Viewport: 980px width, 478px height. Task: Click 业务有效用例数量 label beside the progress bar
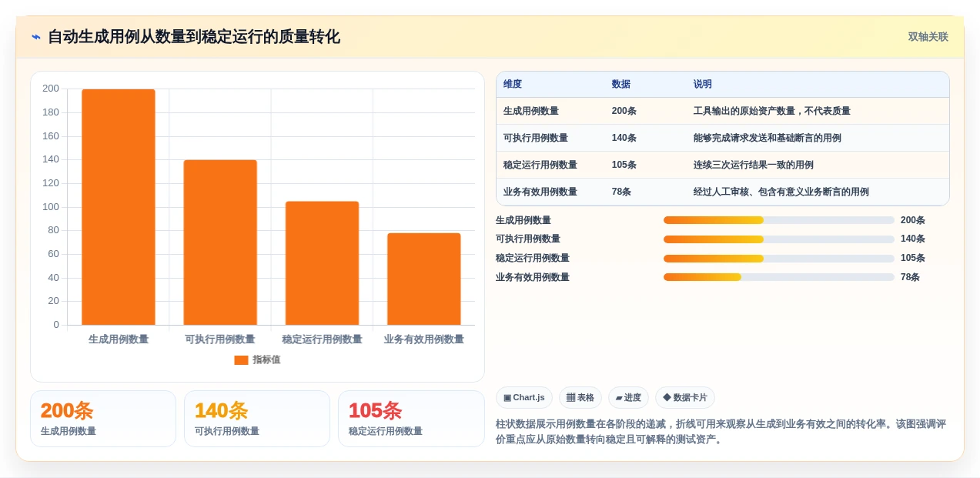tap(533, 277)
